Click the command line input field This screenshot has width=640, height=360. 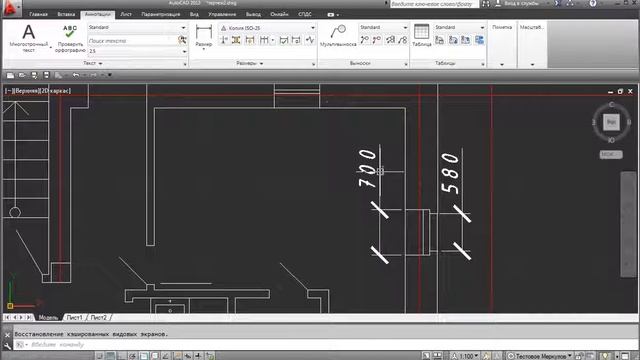pos(327,345)
